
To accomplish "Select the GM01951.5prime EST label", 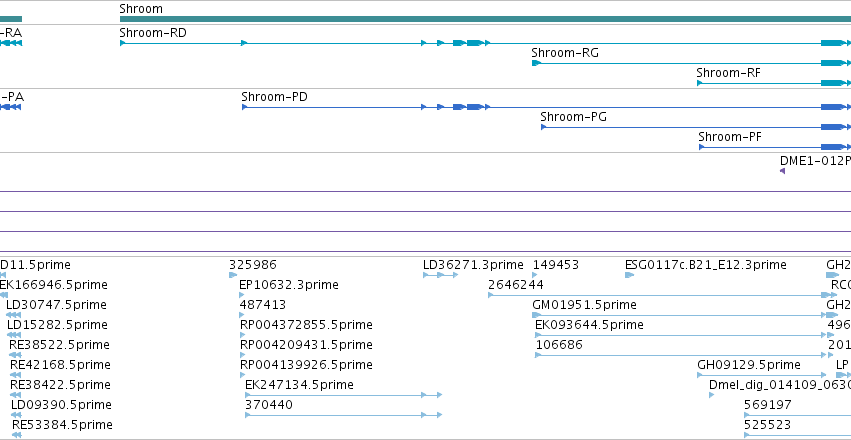I will click(x=584, y=305).
